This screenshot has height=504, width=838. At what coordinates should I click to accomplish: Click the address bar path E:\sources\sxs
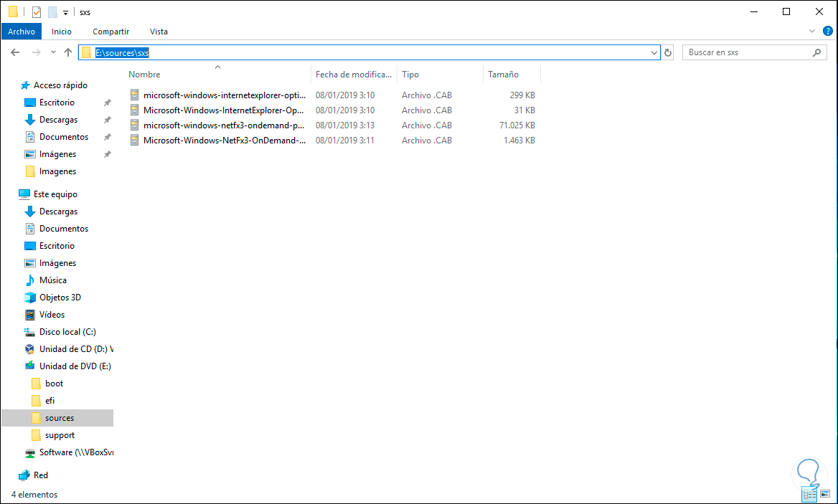click(x=122, y=53)
